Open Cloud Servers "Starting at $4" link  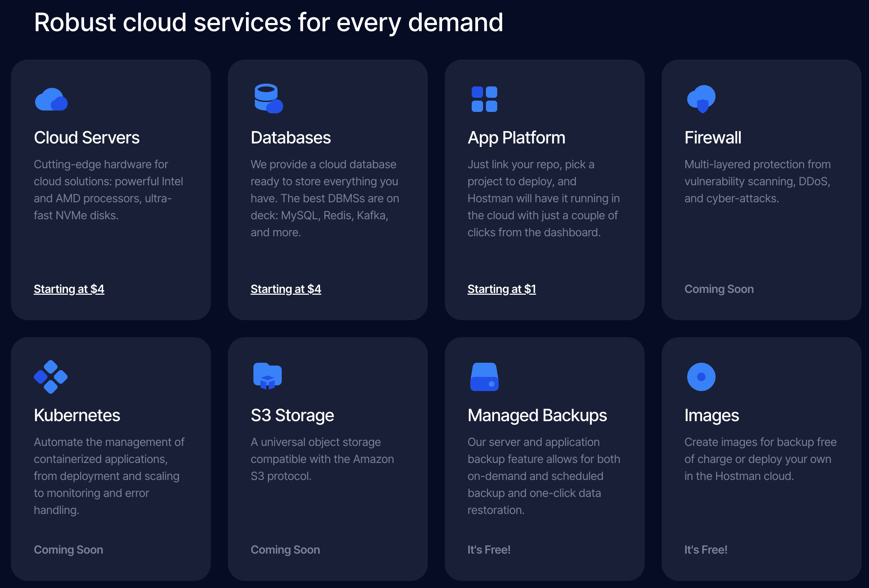pos(69,289)
